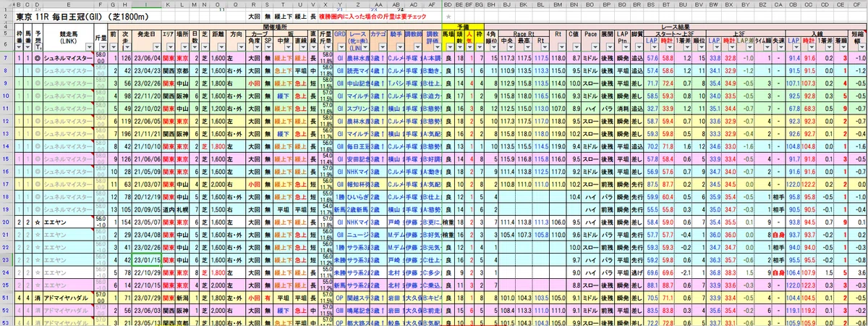The height and width of the screenshot is (326, 868).
Task: Open the 発走日 column filter dropdown
Action: (x=157, y=48)
